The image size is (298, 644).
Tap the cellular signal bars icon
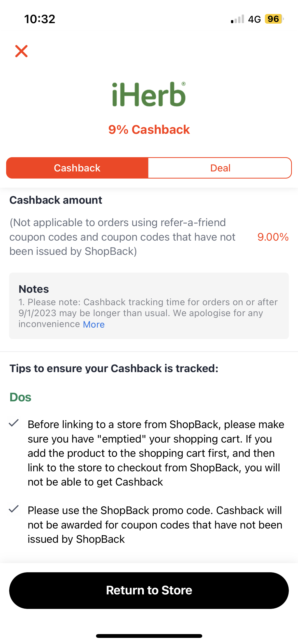[237, 19]
